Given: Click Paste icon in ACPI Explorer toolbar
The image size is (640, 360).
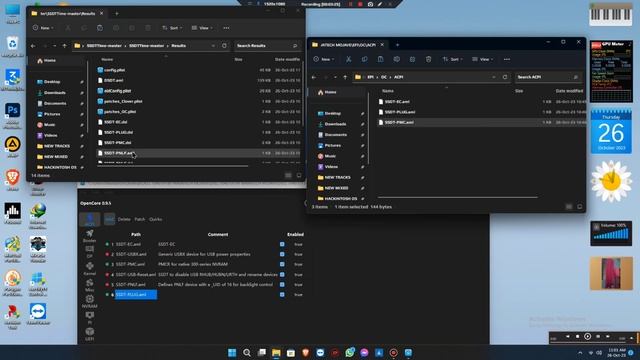Looking at the screenshot, I should coord(380,59).
